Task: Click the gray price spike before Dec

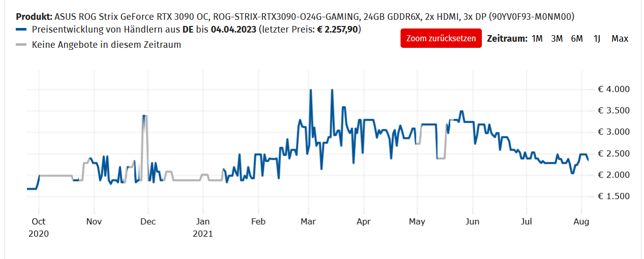Action: pos(145,148)
